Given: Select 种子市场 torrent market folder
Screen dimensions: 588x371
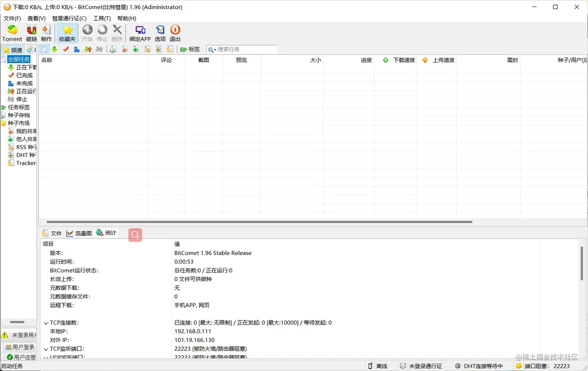Looking at the screenshot, I should point(19,123).
